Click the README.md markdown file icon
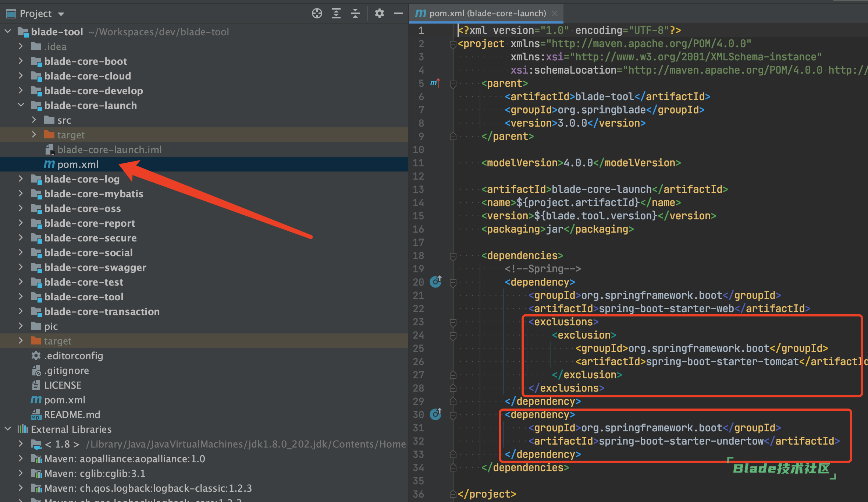The height and width of the screenshot is (502, 868). (x=36, y=414)
